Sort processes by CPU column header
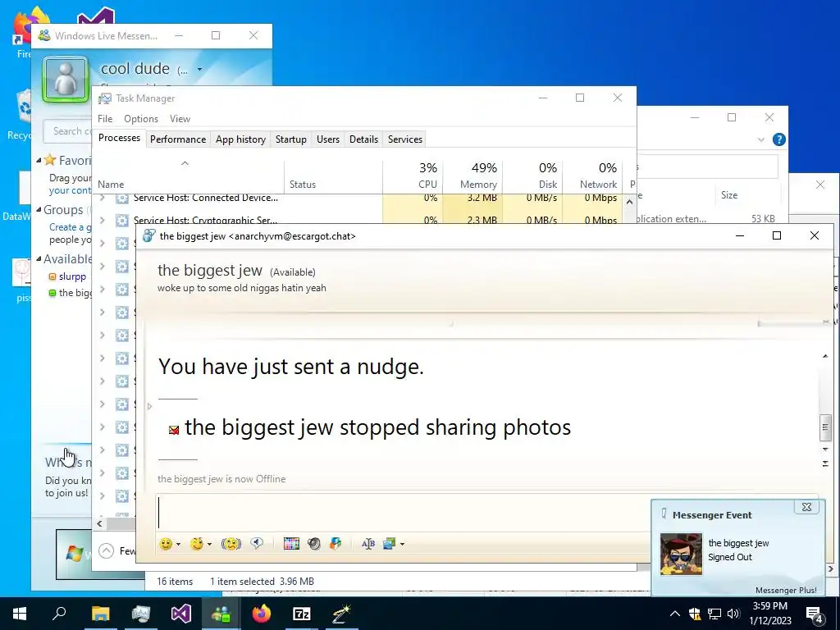Image resolution: width=840 pixels, height=630 pixels. [413, 176]
